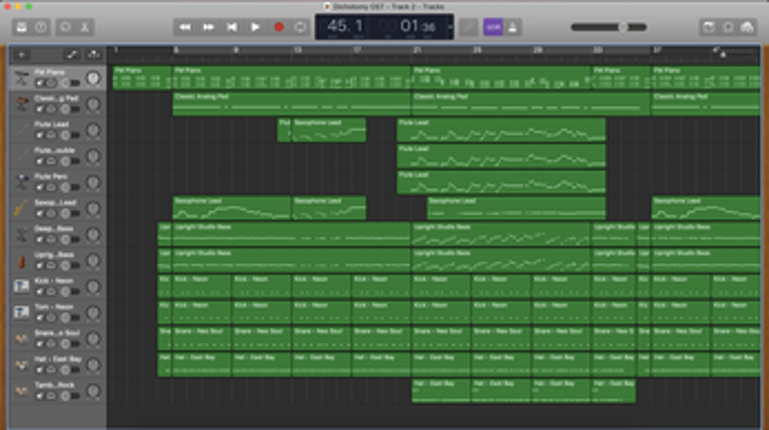
Task: Solo the Flute Lead track
Action: click(x=51, y=135)
